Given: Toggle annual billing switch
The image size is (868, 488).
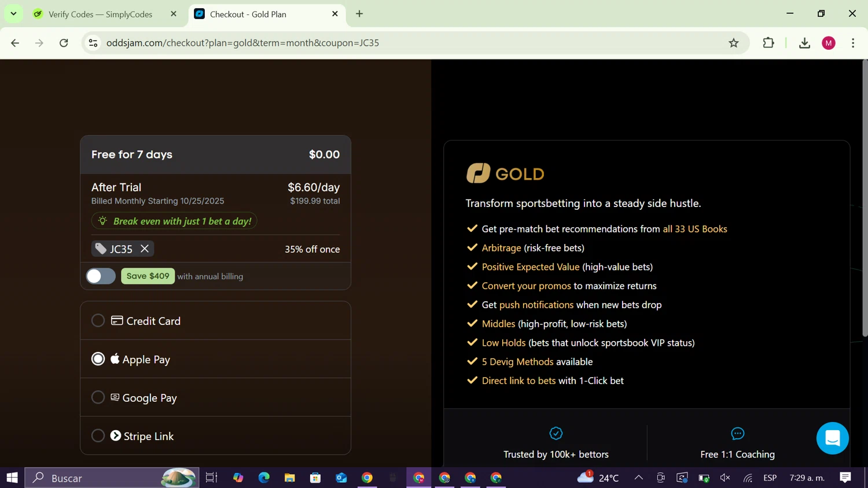Looking at the screenshot, I should pyautogui.click(x=101, y=276).
